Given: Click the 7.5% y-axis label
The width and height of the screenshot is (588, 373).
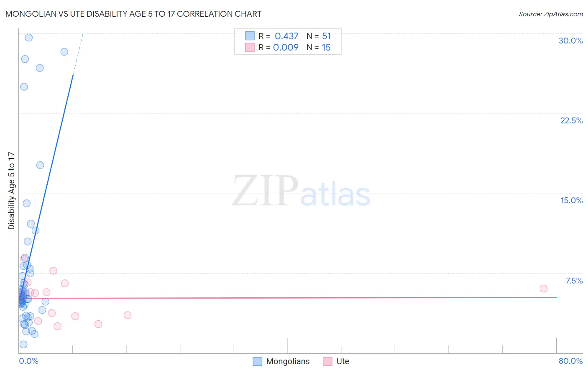Looking at the screenshot, I should [574, 281].
